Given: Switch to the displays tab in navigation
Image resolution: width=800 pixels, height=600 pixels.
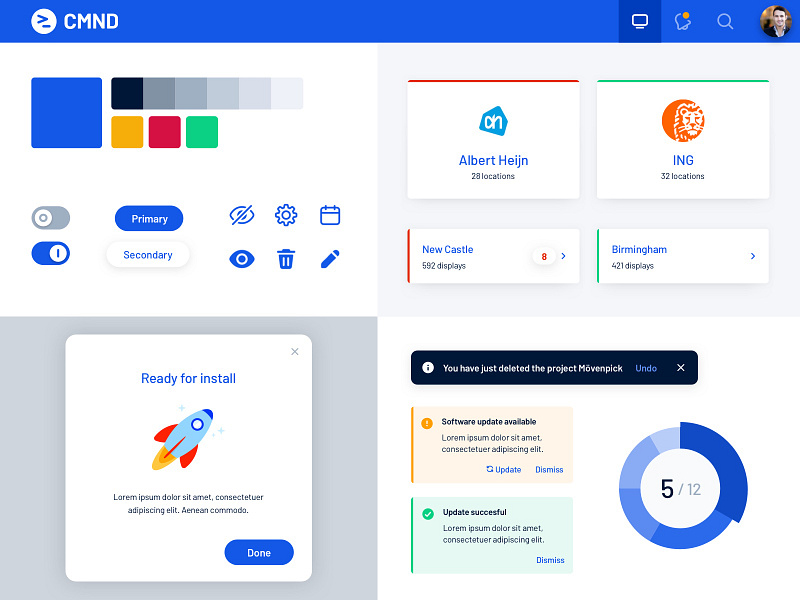Looking at the screenshot, I should 639,21.
